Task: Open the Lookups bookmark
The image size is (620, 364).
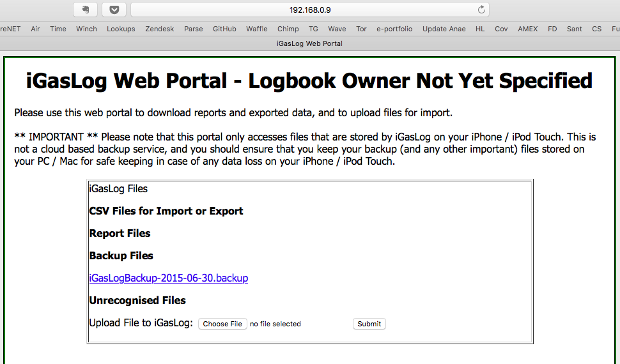Action: [x=121, y=29]
